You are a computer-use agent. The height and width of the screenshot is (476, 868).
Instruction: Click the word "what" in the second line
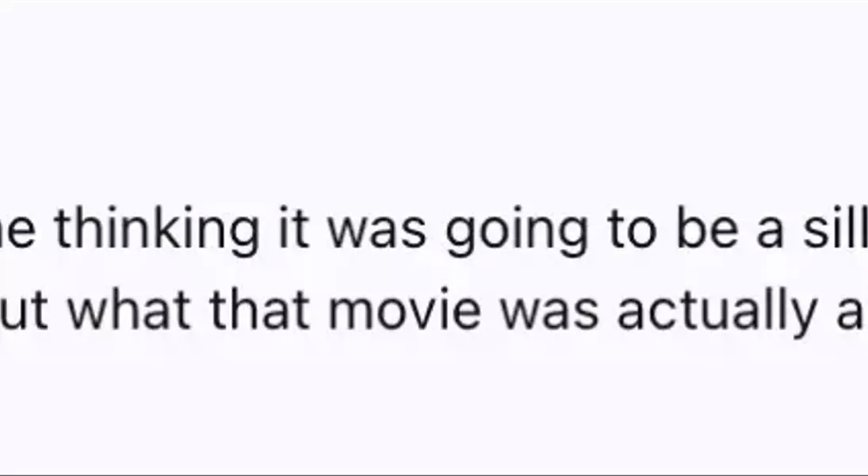click(x=129, y=309)
